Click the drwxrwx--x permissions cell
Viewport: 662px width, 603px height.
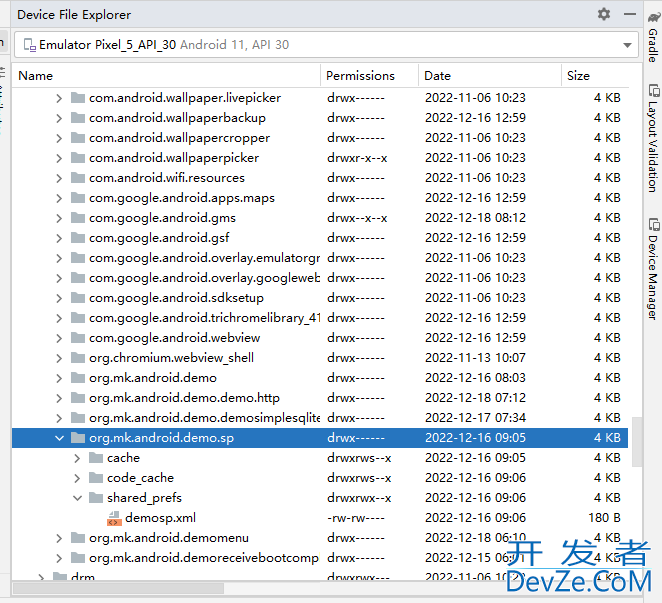coord(359,498)
